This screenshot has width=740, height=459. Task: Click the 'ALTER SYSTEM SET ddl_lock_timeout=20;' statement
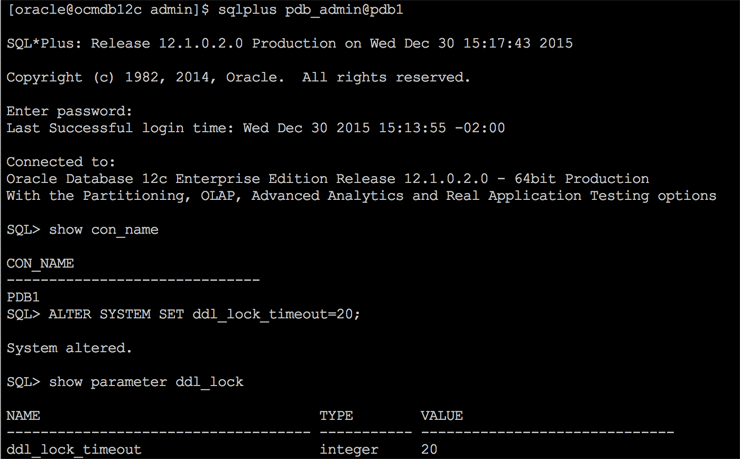pos(204,314)
